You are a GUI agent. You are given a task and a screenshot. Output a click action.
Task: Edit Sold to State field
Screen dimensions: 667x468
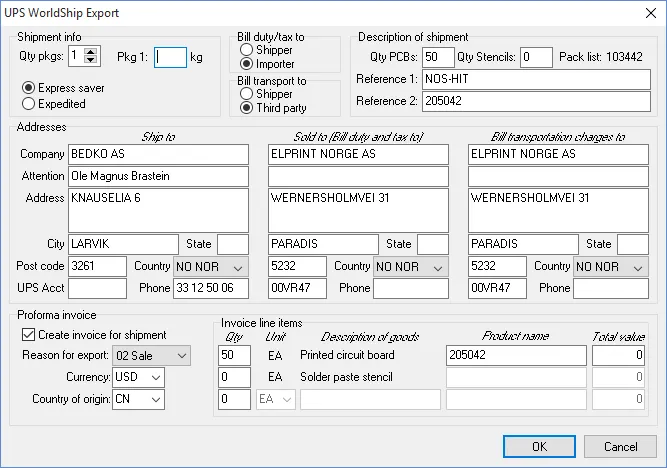click(x=433, y=245)
